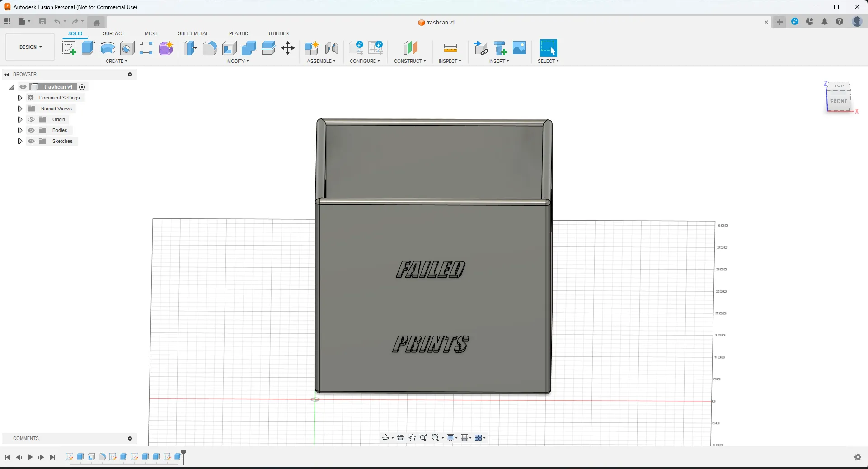Click the Measure tool icon
This screenshot has height=469, width=868.
pyautogui.click(x=450, y=48)
